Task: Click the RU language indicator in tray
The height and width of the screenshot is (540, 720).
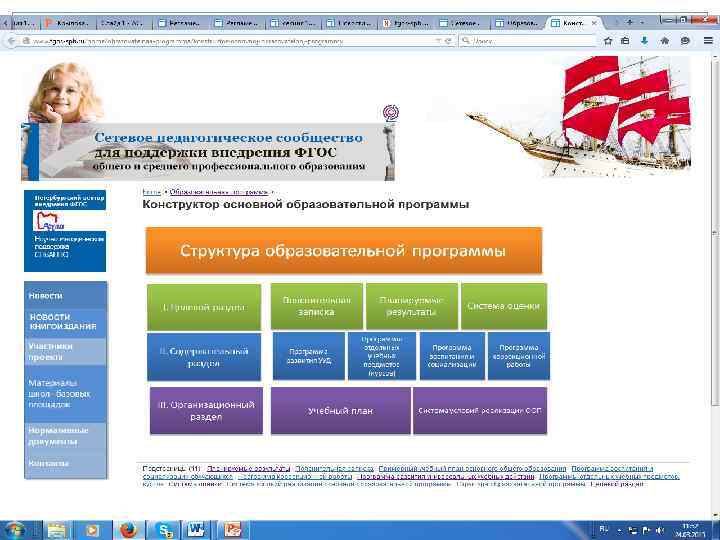Action: coord(604,529)
